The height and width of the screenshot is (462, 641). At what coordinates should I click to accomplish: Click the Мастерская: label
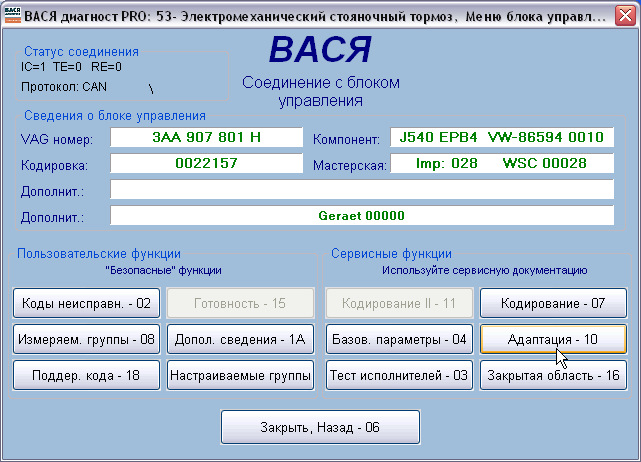[350, 166]
